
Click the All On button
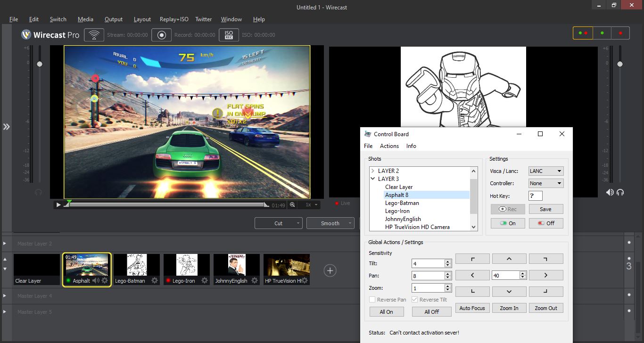(x=386, y=312)
